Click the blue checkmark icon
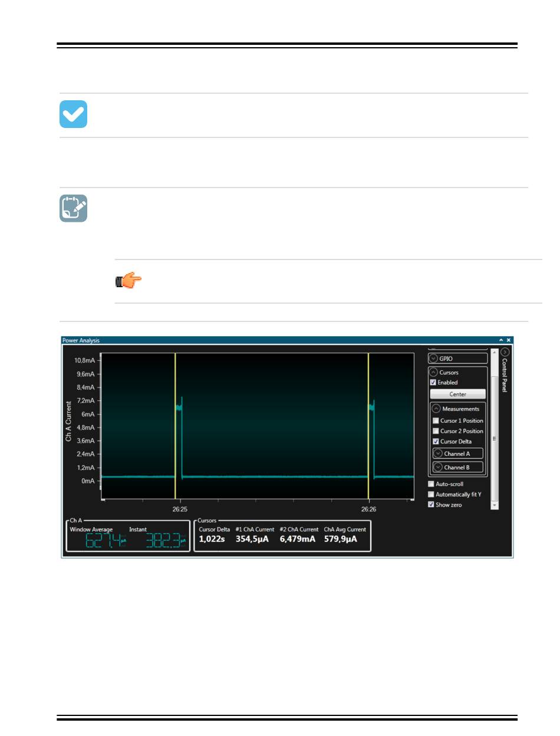560x736 pixels. [73, 114]
